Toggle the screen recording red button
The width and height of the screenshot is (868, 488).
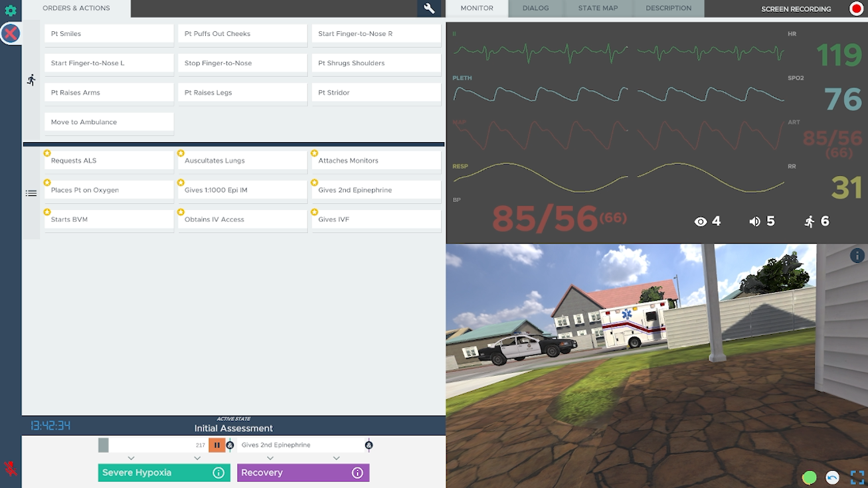(x=856, y=9)
